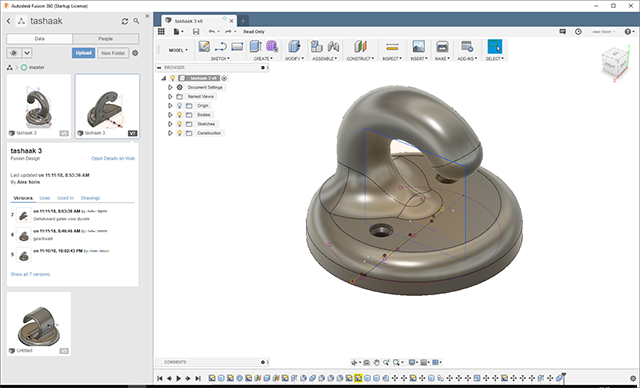Click the Insert image icon
The height and width of the screenshot is (388, 640).
click(x=418, y=47)
